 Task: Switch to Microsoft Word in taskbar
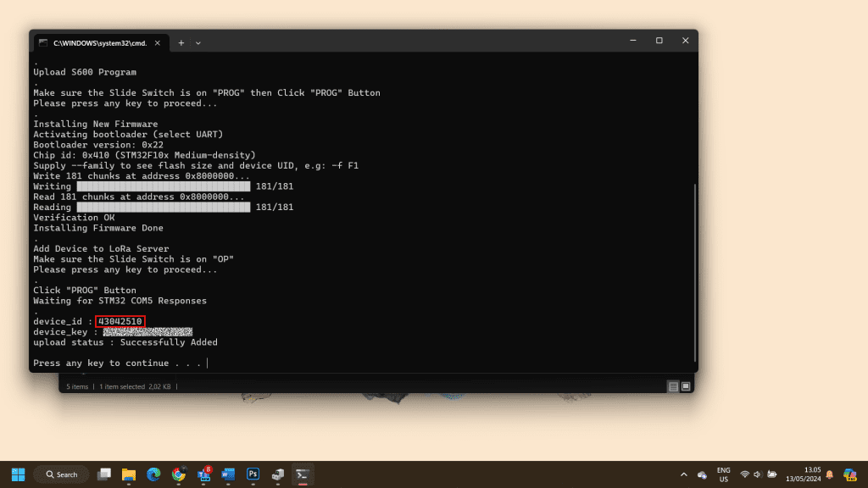click(x=228, y=474)
